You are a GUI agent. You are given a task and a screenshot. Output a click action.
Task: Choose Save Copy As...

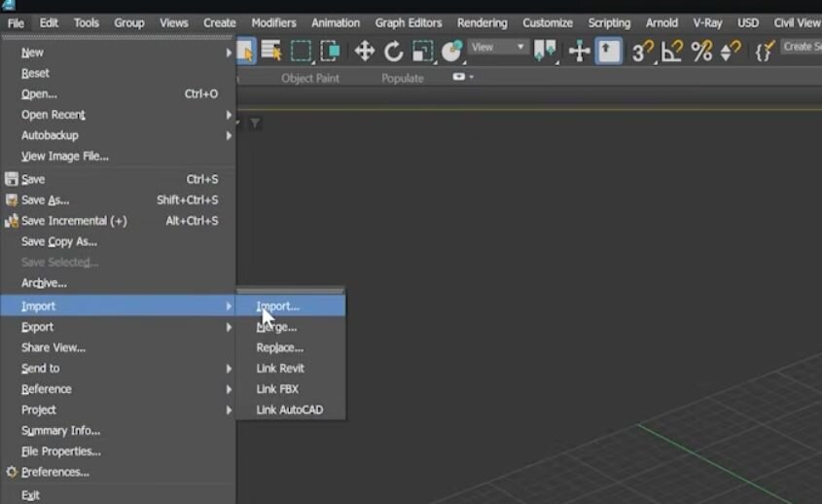pos(118,241)
